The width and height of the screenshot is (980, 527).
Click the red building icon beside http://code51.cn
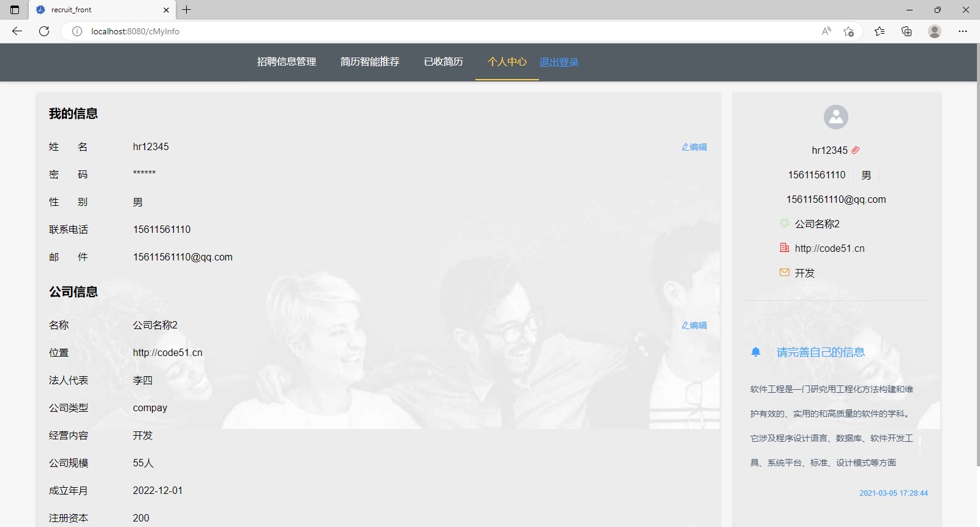pos(785,248)
